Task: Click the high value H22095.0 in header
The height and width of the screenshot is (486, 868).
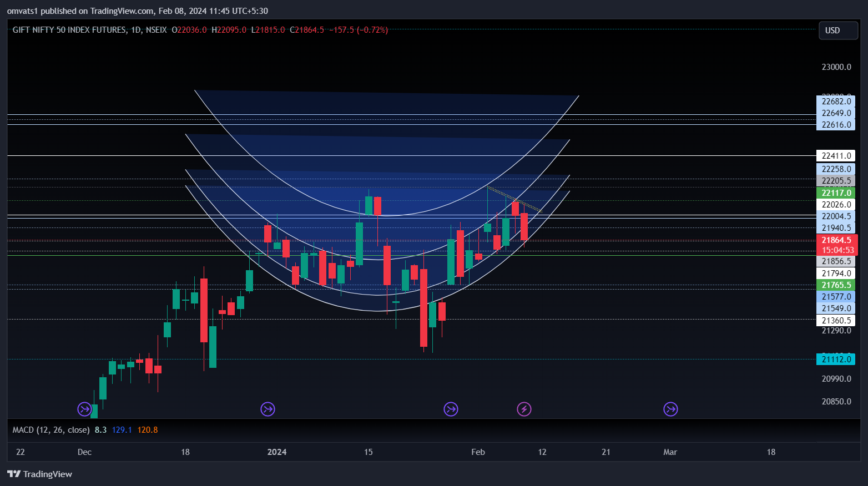Action: 229,30
